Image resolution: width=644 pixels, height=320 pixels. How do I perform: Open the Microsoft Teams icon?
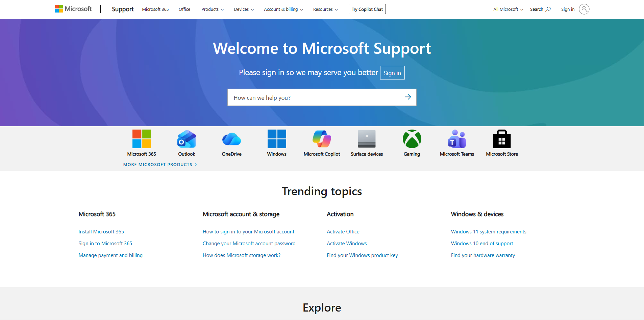pyautogui.click(x=457, y=139)
